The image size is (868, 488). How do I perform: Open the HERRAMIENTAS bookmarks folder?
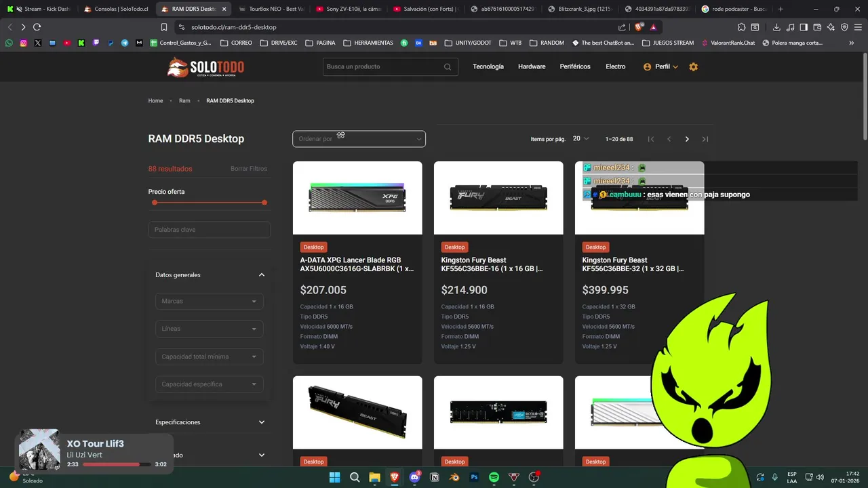pos(368,43)
